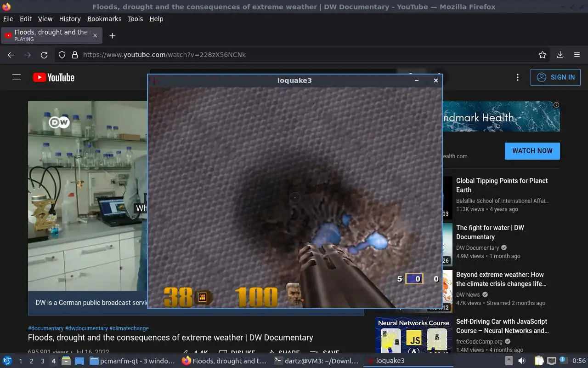The image size is (588, 368).
Task: Select the Floods, drought playing tab
Action: pyautogui.click(x=51, y=35)
